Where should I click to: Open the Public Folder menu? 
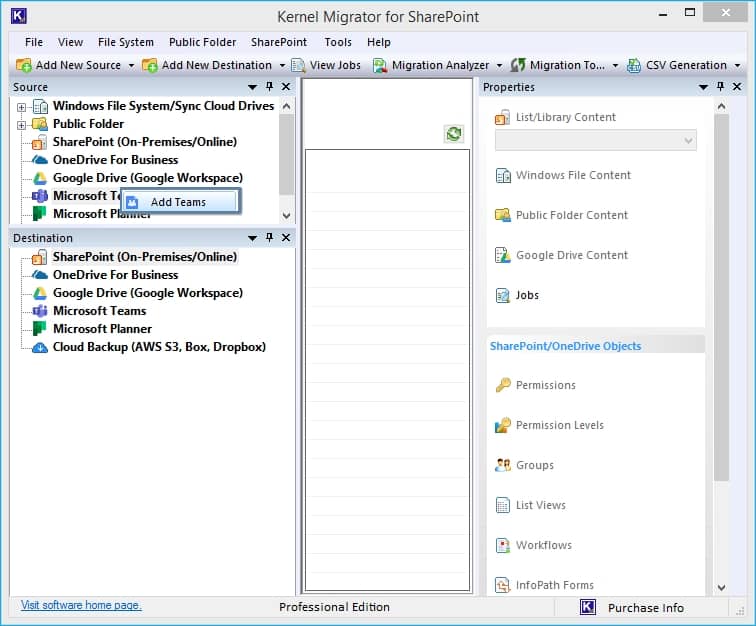click(202, 42)
